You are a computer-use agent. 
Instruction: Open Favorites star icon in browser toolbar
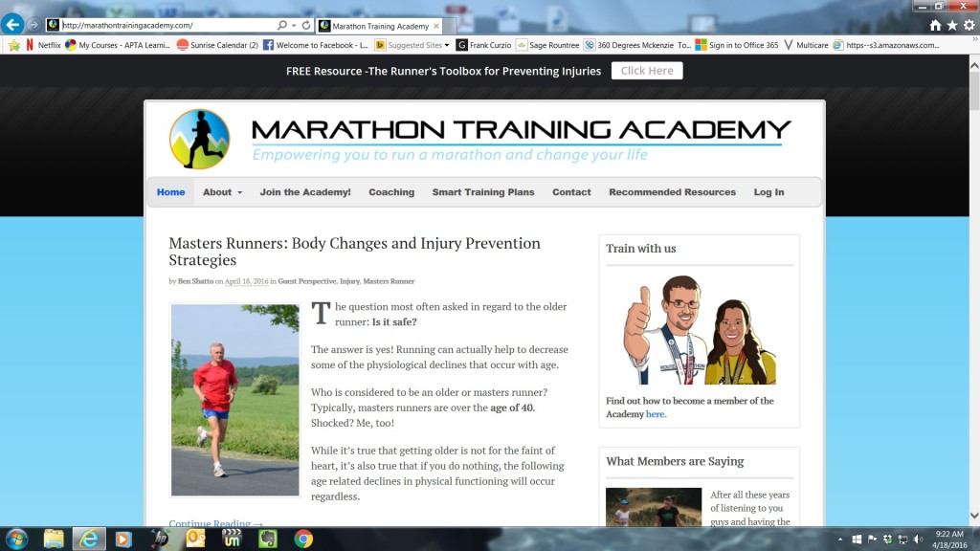(952, 25)
